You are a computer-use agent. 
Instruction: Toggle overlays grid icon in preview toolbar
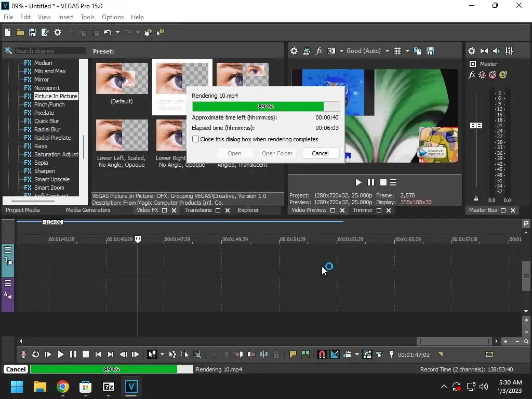click(397, 51)
